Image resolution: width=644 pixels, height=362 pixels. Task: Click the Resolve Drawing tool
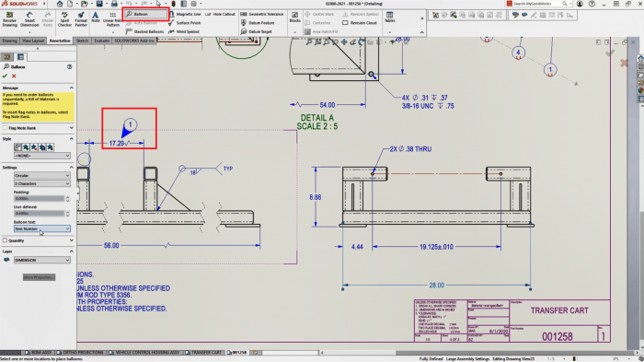pyautogui.click(x=9, y=19)
